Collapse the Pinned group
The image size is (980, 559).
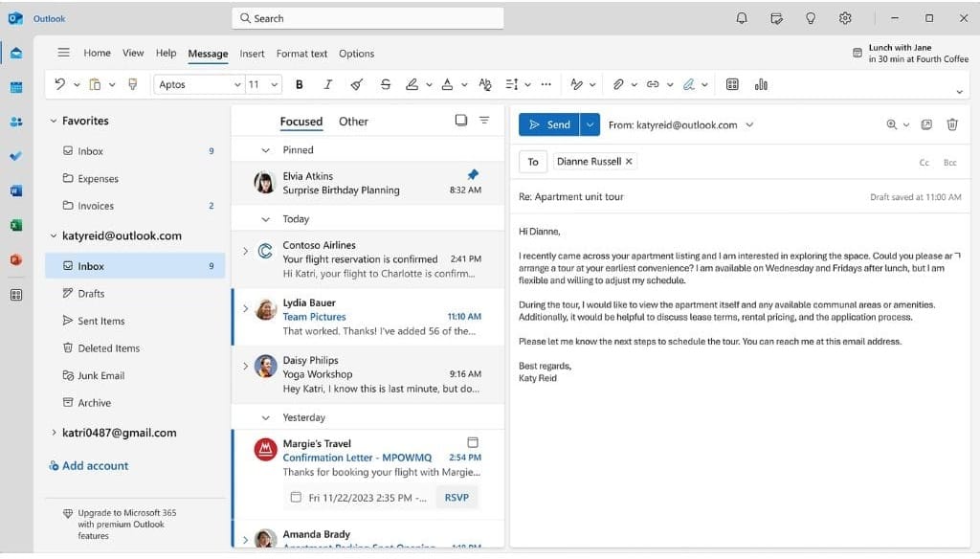coord(266,150)
